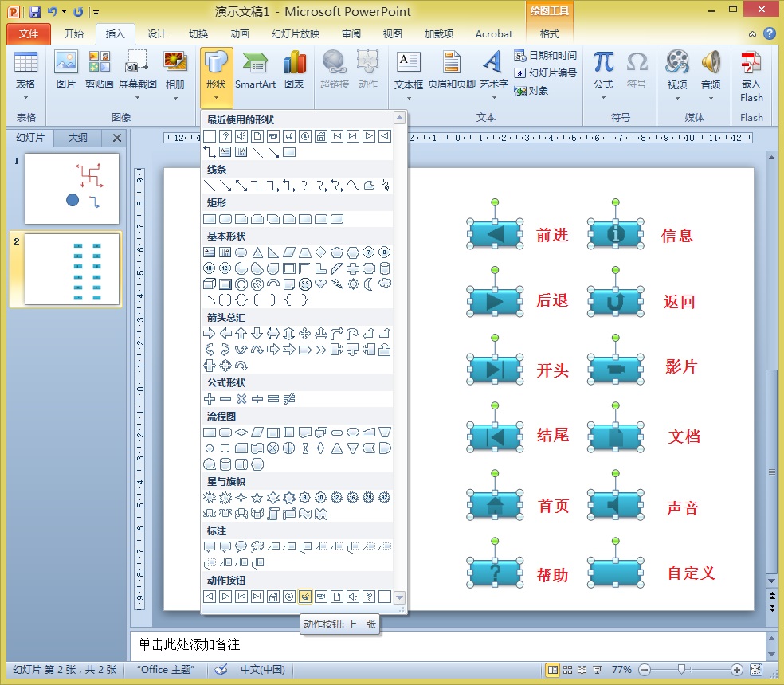Choose the Movie action button shape

(321, 597)
